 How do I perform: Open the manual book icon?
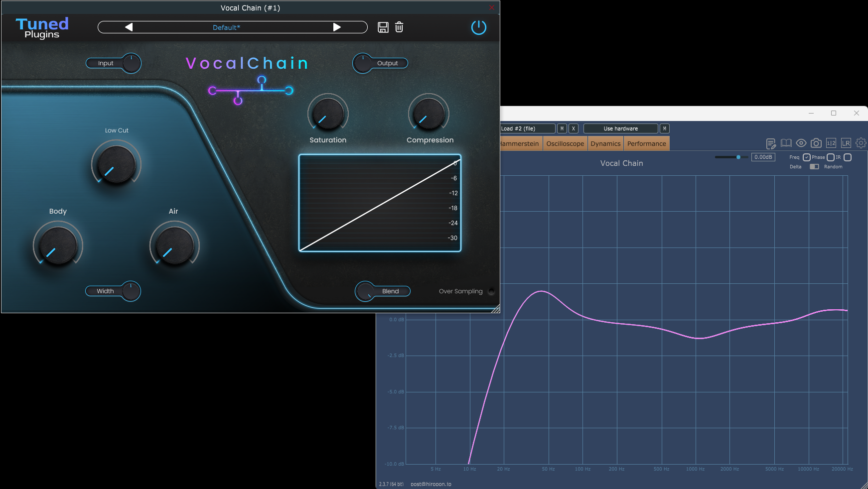tap(786, 143)
